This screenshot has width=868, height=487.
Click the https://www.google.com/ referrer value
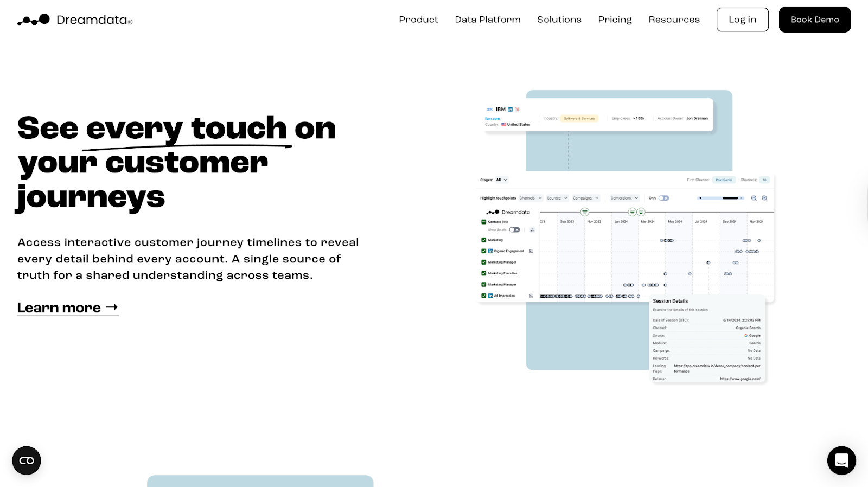pyautogui.click(x=740, y=379)
